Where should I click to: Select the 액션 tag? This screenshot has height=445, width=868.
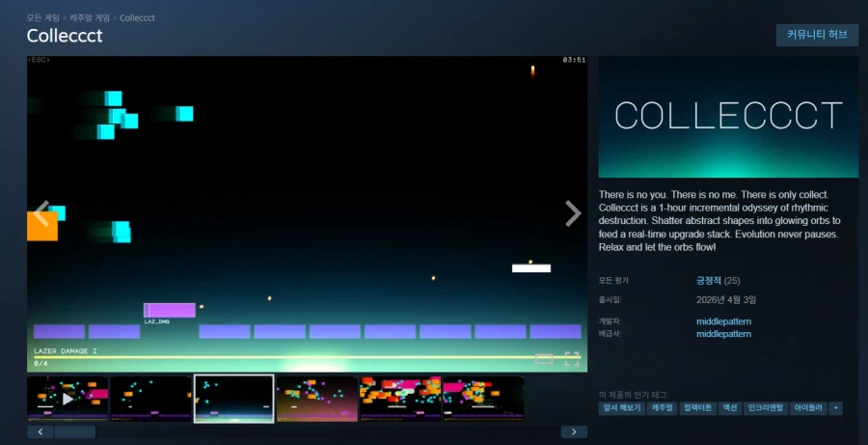pos(730,408)
